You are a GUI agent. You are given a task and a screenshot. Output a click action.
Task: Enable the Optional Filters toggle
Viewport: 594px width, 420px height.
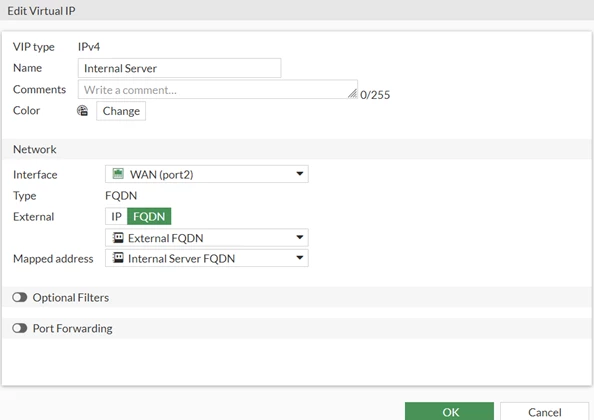[20, 297]
